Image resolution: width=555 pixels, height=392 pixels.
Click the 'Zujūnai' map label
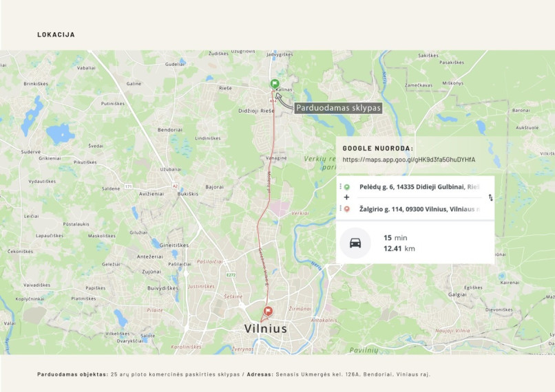pos(151,272)
